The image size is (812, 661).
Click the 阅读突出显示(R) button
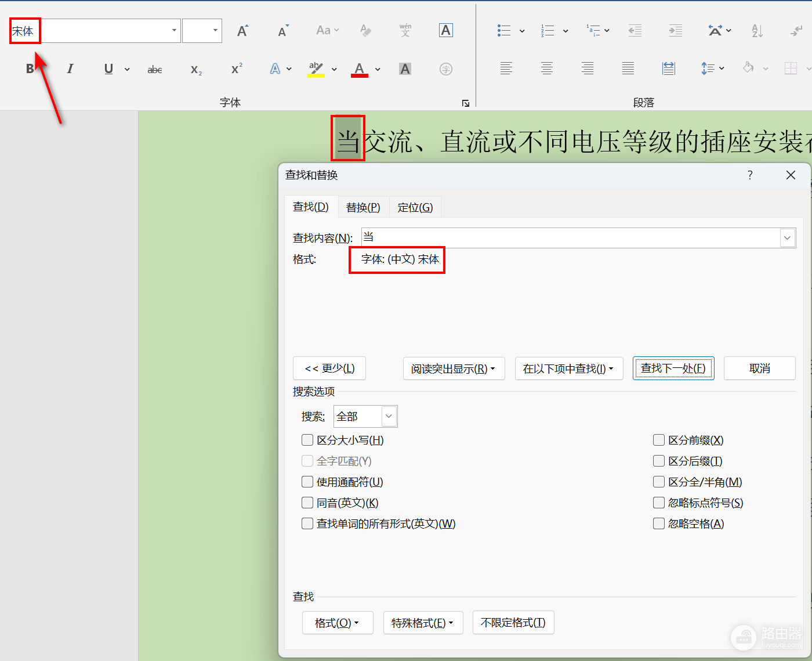click(x=454, y=369)
